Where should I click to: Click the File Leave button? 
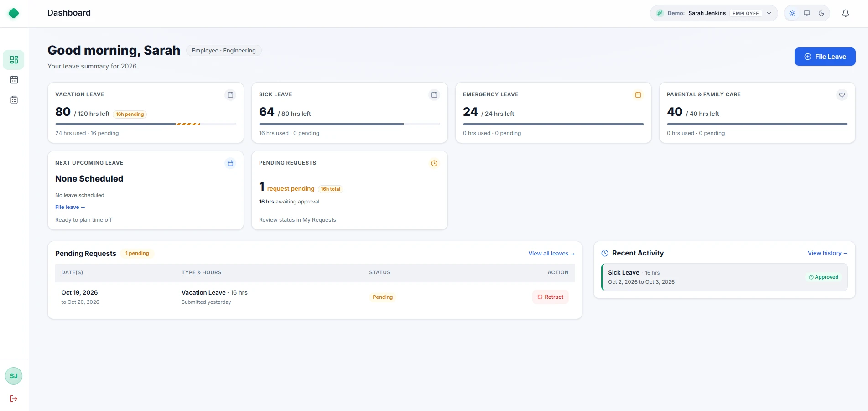click(x=825, y=57)
